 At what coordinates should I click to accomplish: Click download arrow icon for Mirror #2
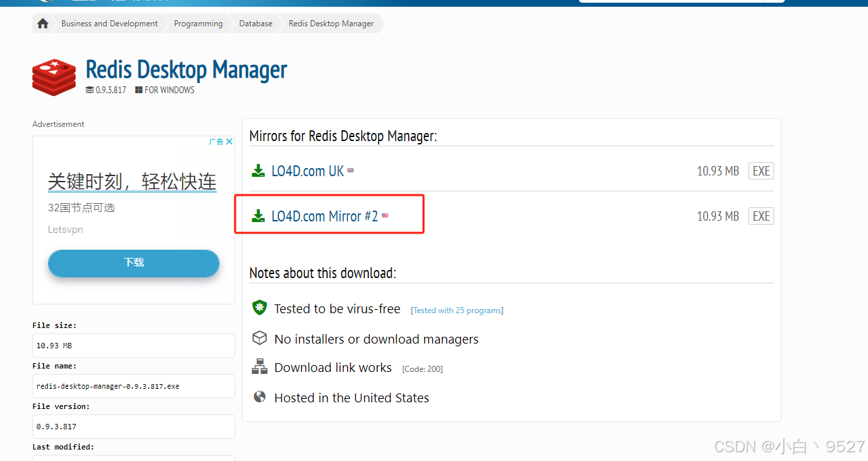[x=258, y=216]
